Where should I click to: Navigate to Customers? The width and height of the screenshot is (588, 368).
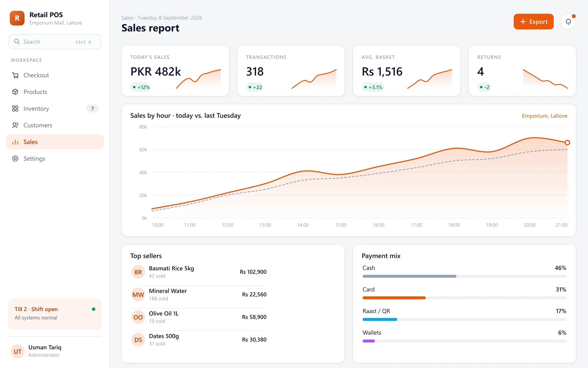[55, 125]
